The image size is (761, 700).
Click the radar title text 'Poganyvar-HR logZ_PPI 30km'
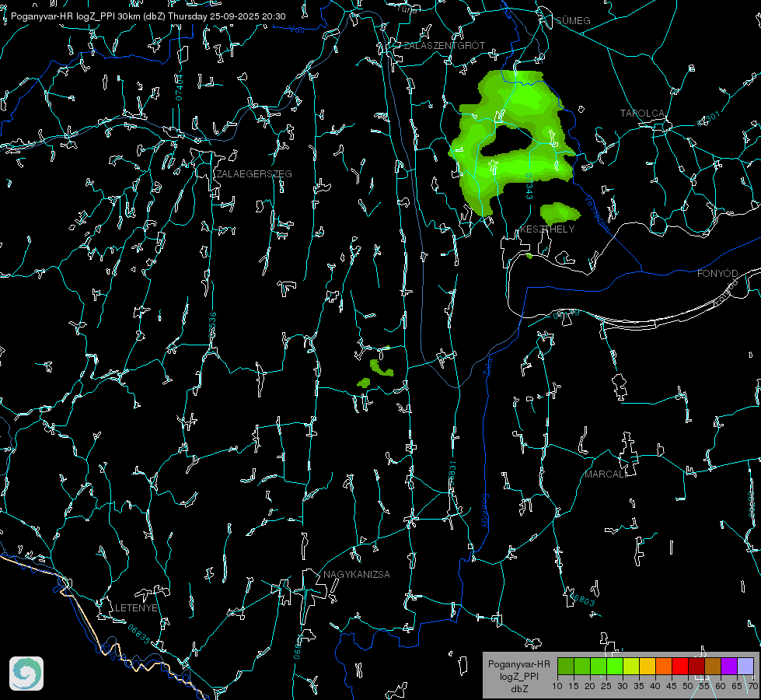pos(75,16)
